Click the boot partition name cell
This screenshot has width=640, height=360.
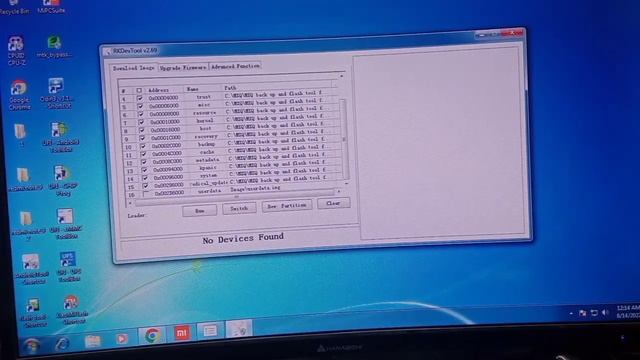coord(205,128)
